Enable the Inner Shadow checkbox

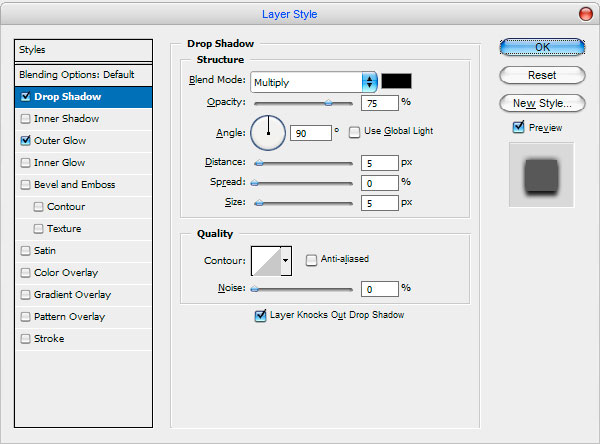click(25, 119)
